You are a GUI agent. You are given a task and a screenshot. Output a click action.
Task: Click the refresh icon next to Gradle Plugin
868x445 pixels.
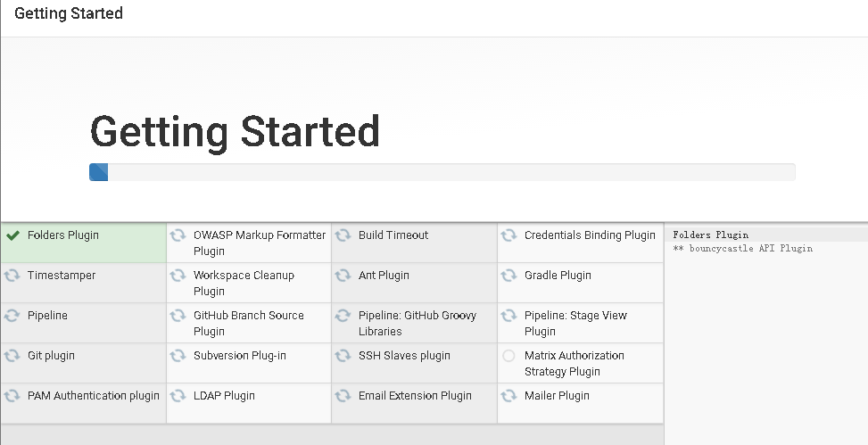click(508, 276)
